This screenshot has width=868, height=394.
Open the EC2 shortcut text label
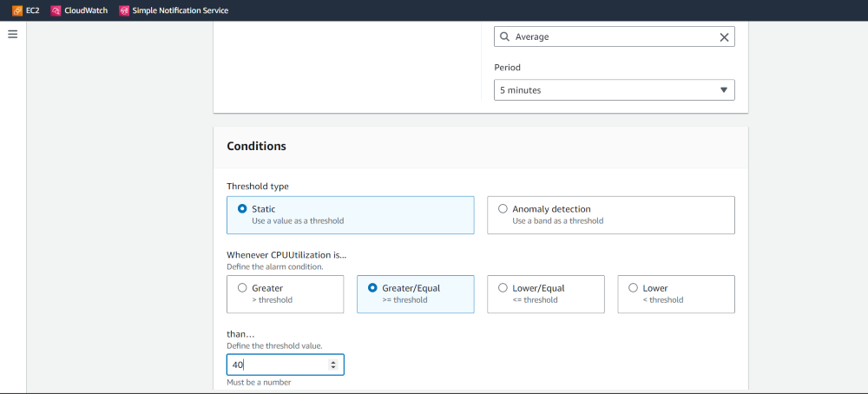33,10
